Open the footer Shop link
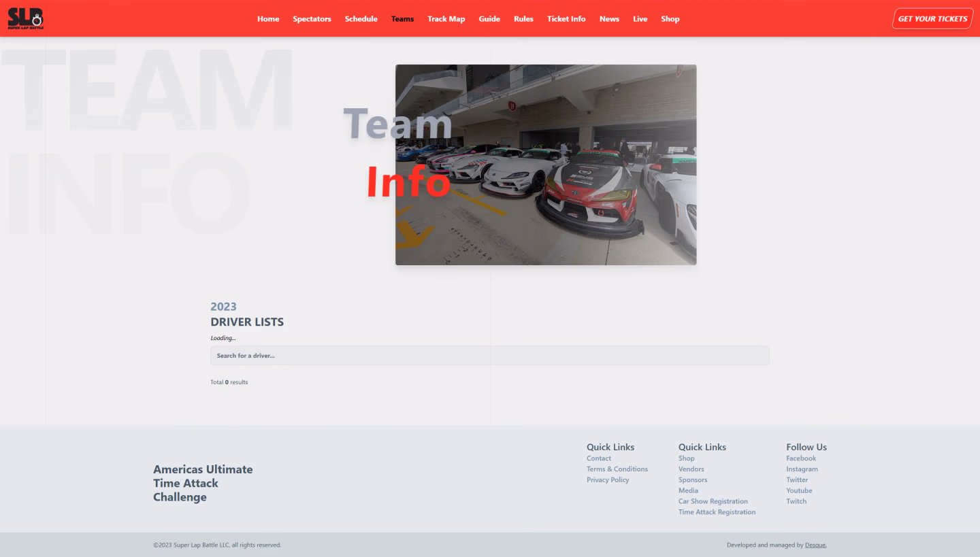Viewport: 980px width, 557px height. 686,458
